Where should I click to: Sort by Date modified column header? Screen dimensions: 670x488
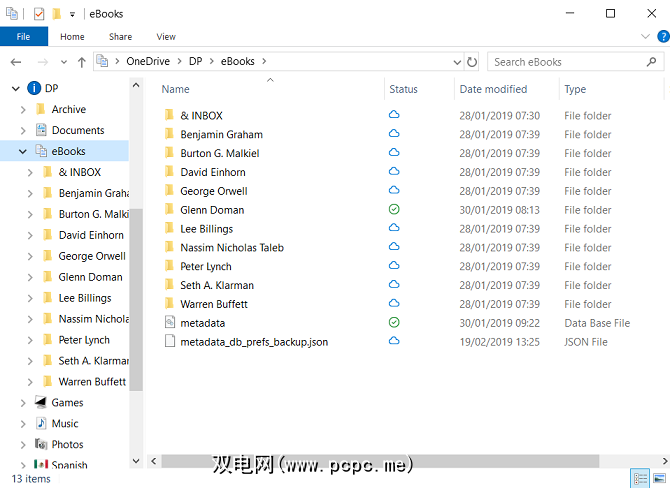[x=493, y=89]
